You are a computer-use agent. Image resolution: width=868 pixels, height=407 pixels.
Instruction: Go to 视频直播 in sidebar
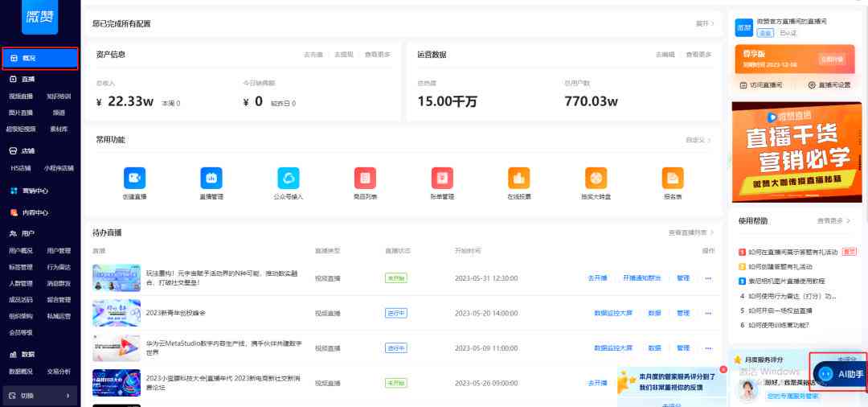pyautogui.click(x=21, y=97)
